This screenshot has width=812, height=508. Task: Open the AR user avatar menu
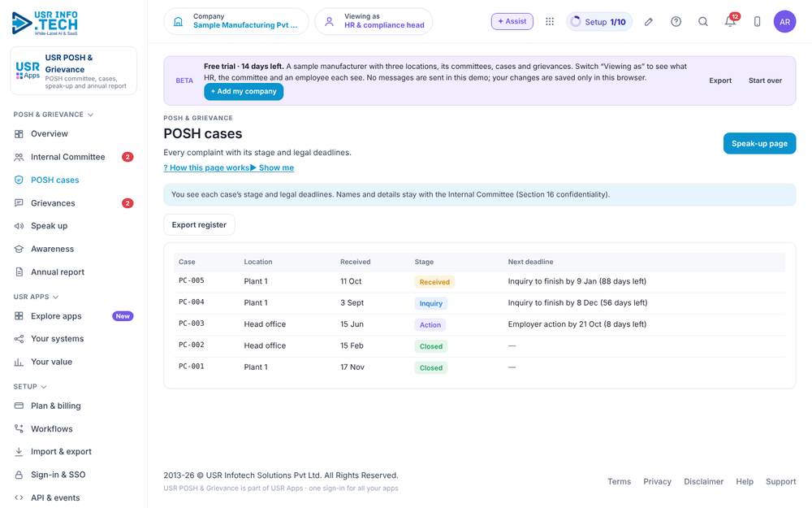[784, 22]
